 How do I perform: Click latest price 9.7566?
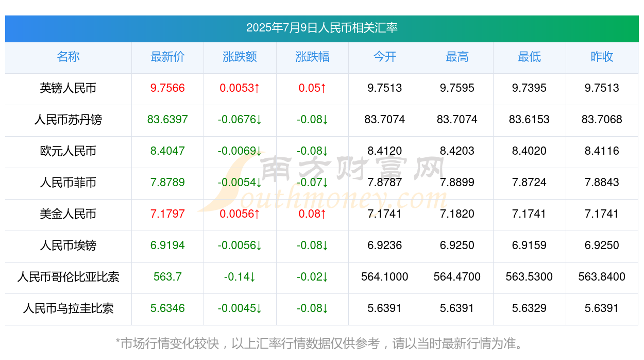tap(167, 88)
